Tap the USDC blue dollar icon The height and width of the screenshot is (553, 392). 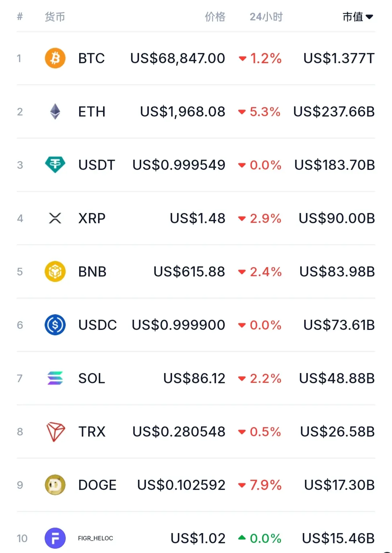tap(55, 325)
